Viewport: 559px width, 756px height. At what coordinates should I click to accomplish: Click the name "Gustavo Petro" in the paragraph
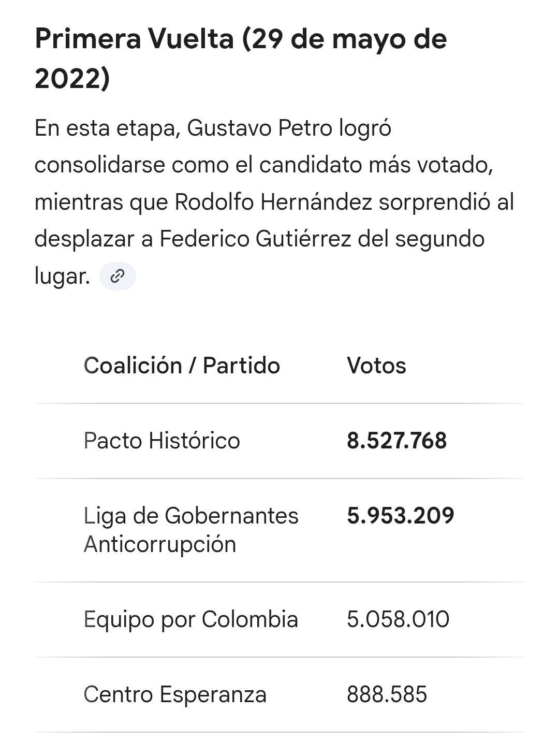tap(259, 128)
